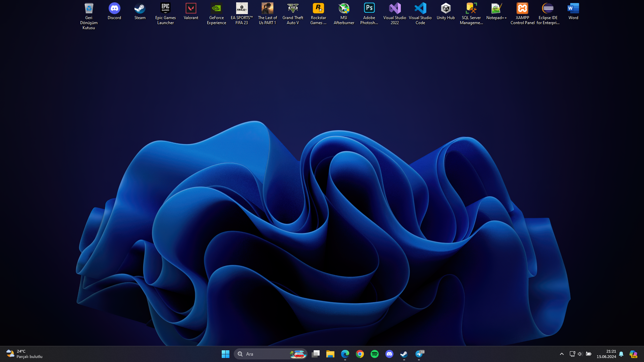644x362 pixels.
Task: Open Copilot preview icon in the taskbar
Action: tap(633, 354)
